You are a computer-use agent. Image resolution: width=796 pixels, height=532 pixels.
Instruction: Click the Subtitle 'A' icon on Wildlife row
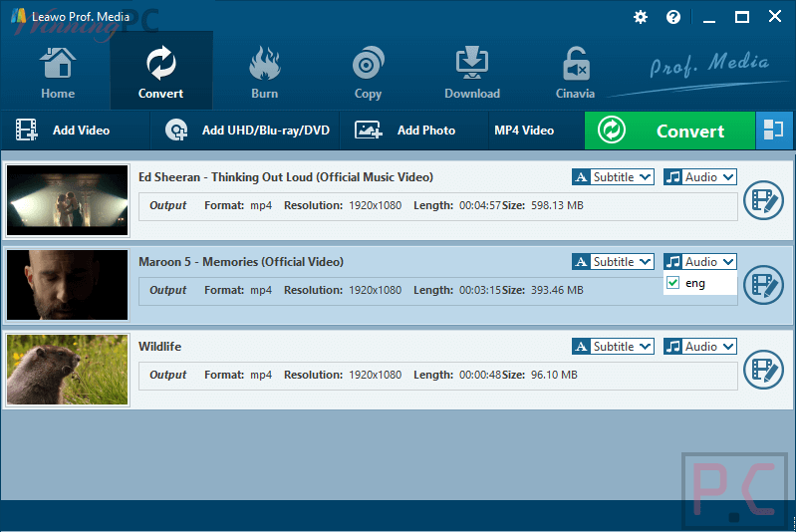[x=581, y=347]
